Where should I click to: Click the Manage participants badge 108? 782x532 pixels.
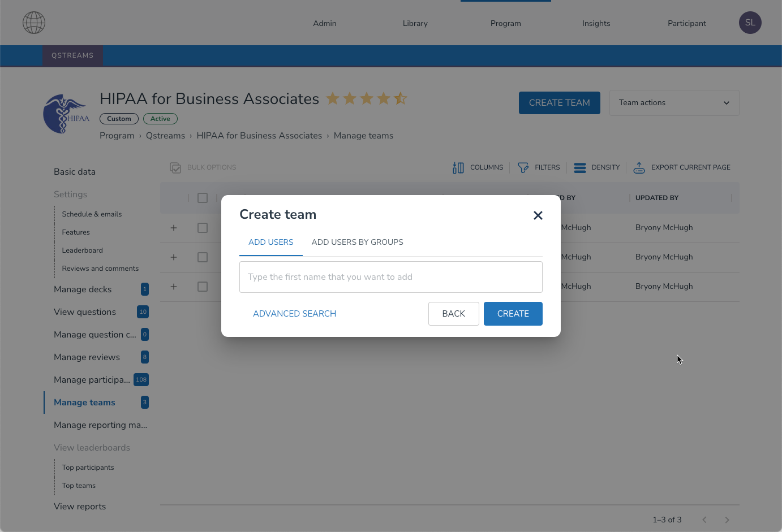141,380
